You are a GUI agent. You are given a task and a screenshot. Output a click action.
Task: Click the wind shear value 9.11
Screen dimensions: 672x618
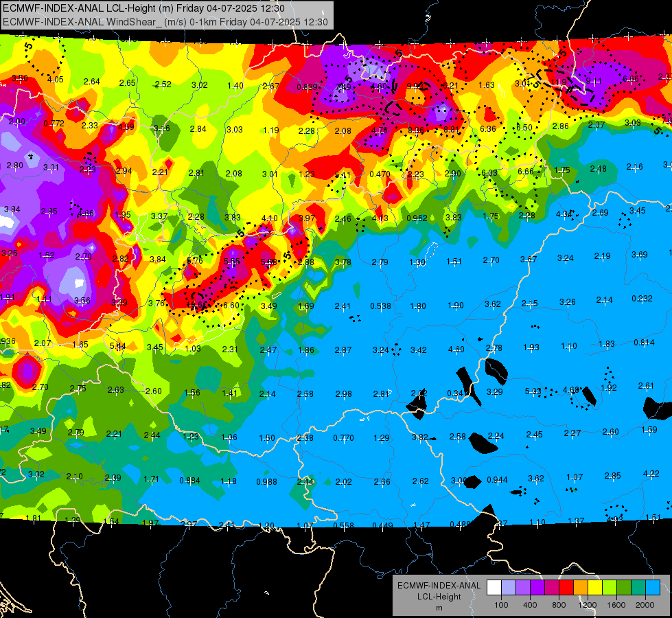click(594, 80)
